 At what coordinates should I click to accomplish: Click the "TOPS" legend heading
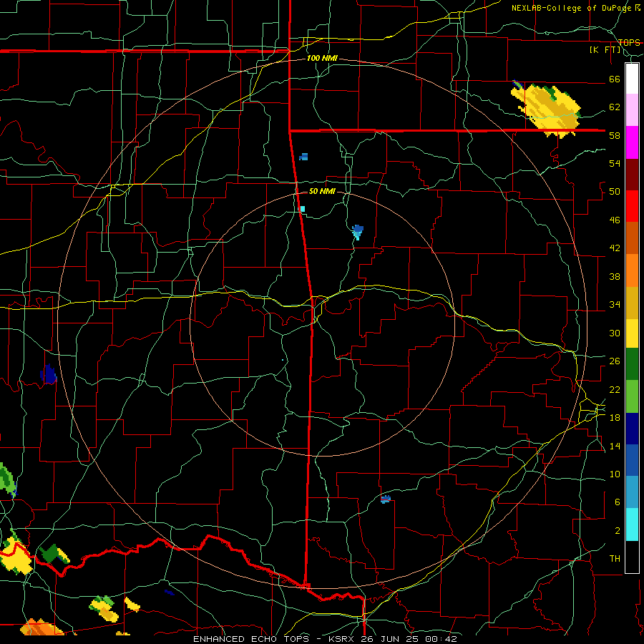pos(629,42)
